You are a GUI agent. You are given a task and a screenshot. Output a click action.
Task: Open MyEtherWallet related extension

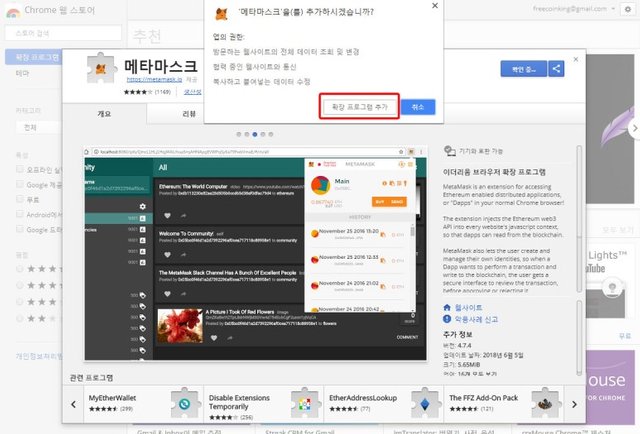coord(143,404)
